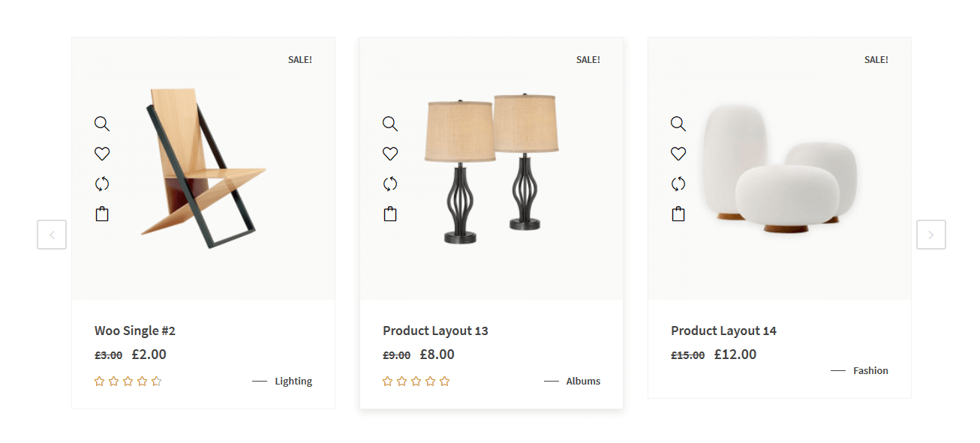Open quick view for the white poufs
980x443 pixels.
click(678, 124)
